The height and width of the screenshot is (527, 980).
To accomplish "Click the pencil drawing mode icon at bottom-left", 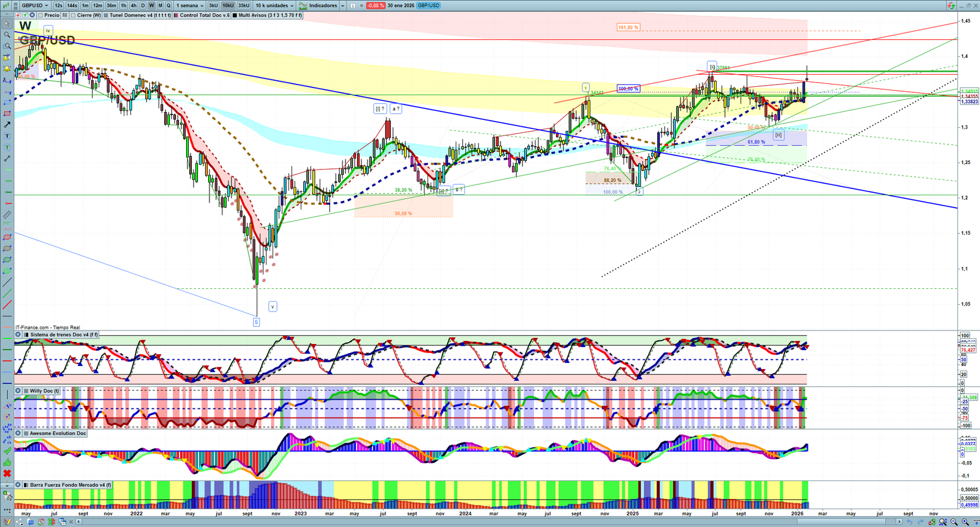I will coord(7,521).
